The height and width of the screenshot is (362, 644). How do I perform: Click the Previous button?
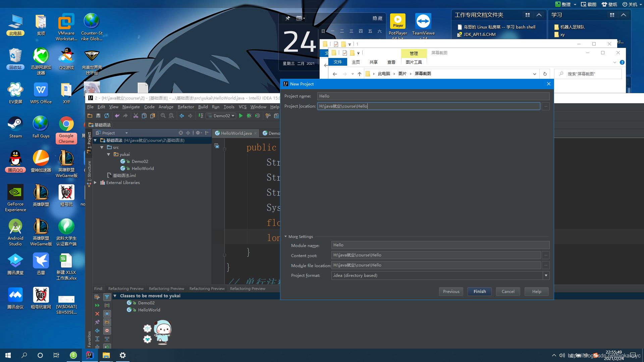[451, 292]
